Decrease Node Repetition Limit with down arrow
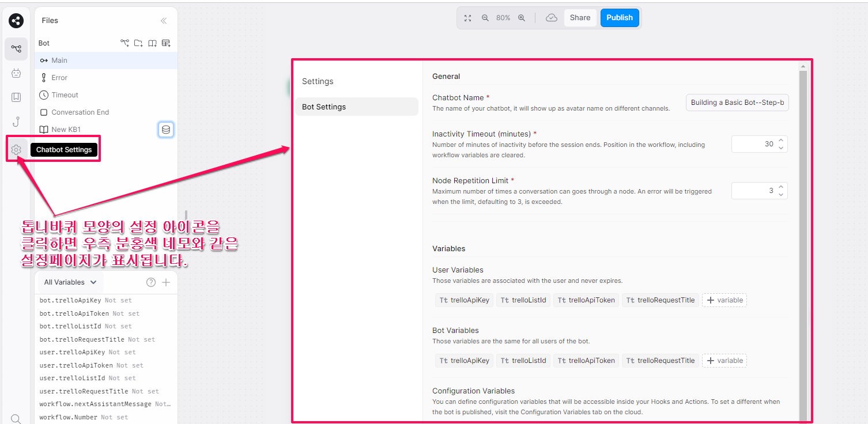The width and height of the screenshot is (868, 424). (x=781, y=195)
